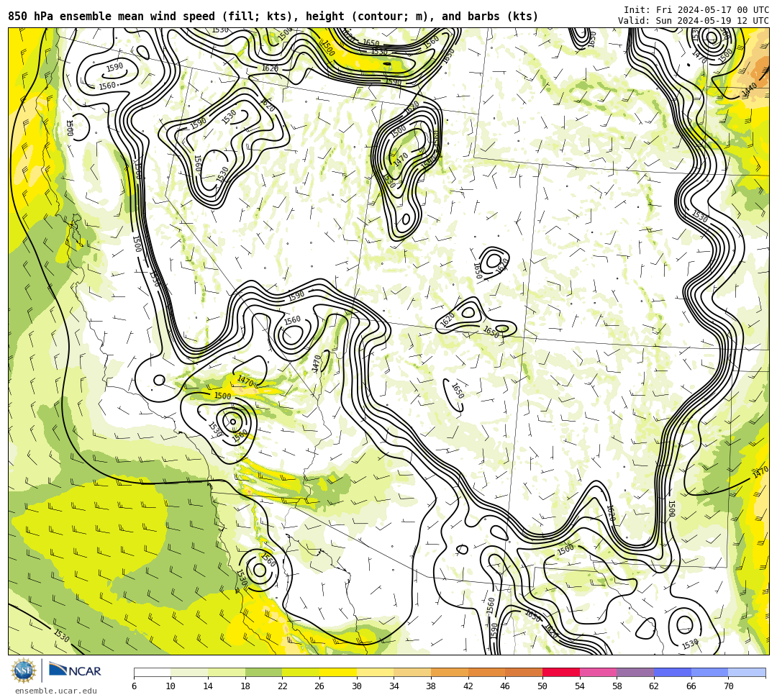
Task: Click colorbar tick label 10
Action: point(171,686)
